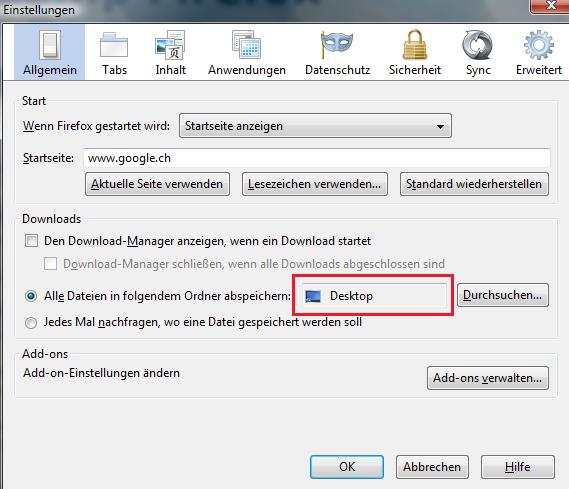
Task: Click the 'Allgemein' tab label text
Action: click(50, 70)
